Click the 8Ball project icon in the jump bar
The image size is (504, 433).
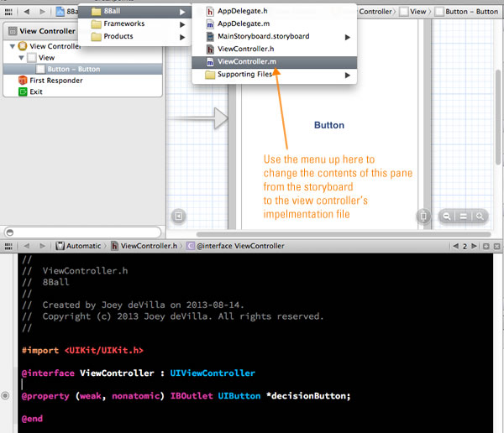pos(60,12)
